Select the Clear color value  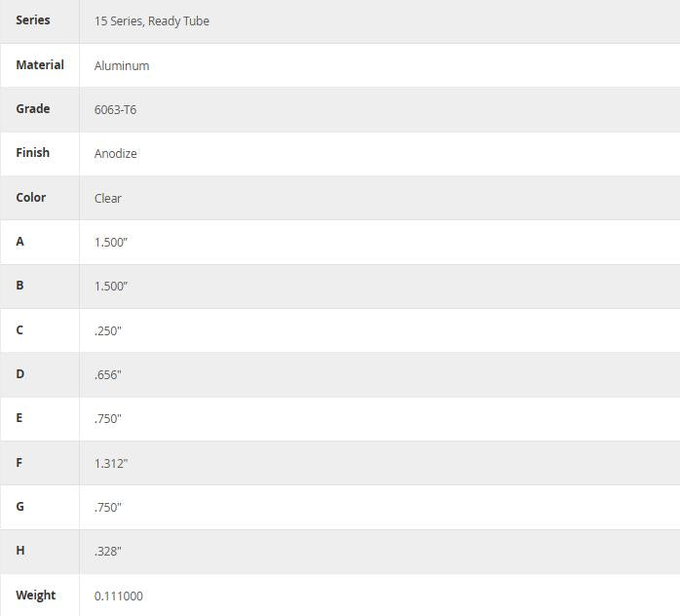point(108,198)
